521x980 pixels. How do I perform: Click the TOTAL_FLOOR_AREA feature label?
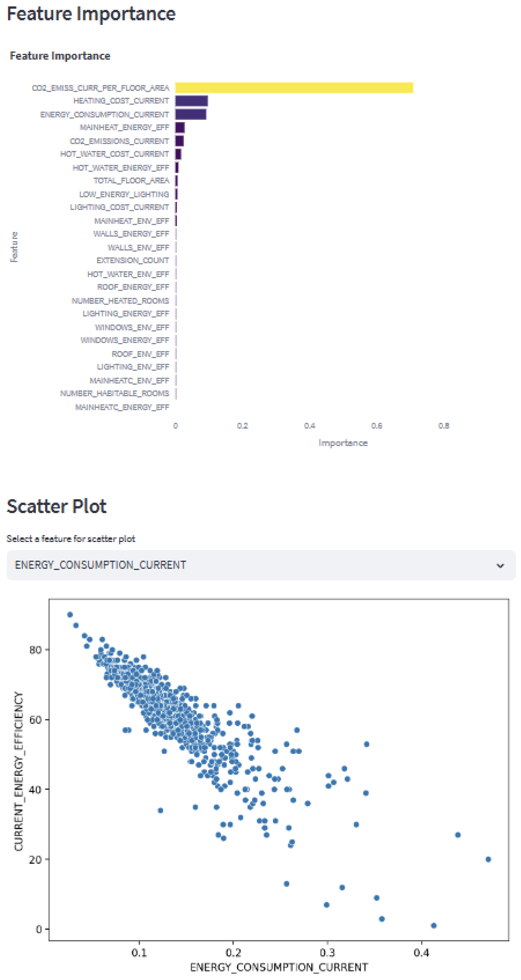point(131,181)
